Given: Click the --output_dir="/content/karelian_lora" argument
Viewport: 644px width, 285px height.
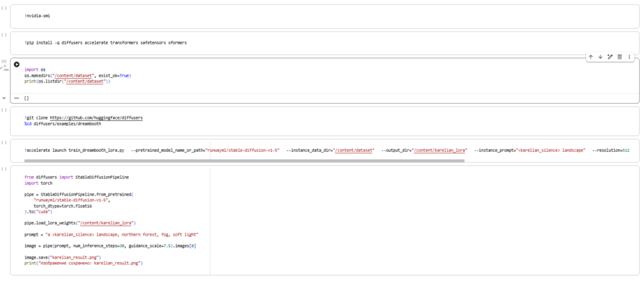Looking at the screenshot, I should (424, 150).
